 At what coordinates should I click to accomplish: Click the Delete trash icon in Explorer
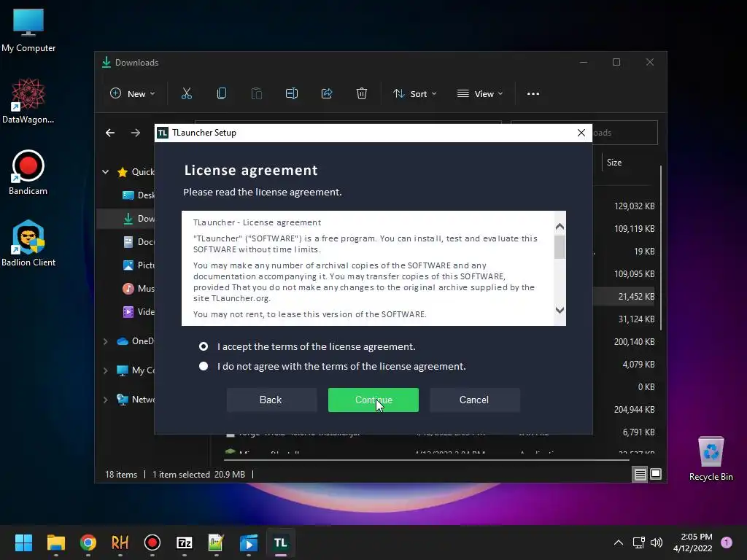tap(362, 94)
